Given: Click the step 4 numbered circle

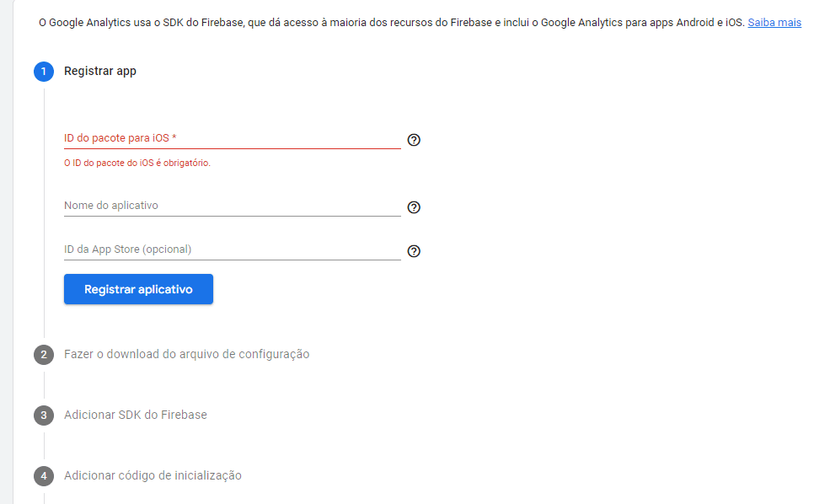Looking at the screenshot, I should 44,475.
